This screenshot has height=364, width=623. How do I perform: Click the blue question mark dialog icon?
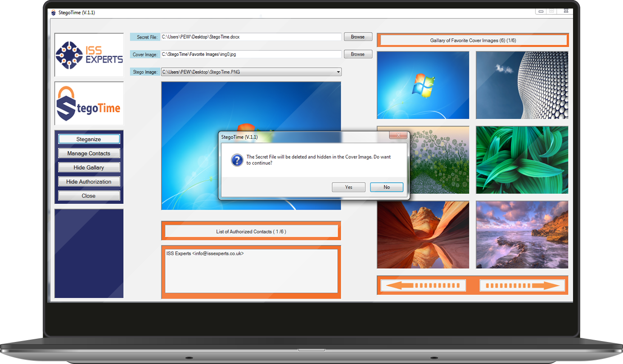tap(237, 160)
